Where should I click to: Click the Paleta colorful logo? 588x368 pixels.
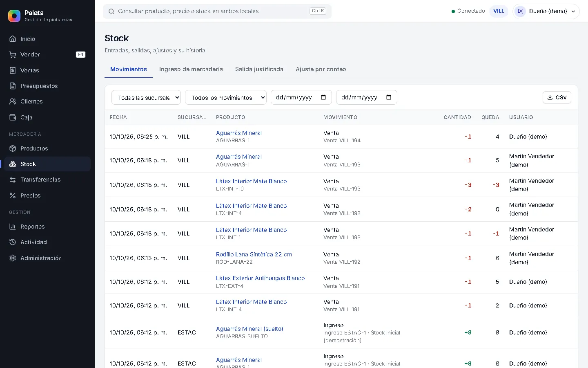(x=14, y=16)
